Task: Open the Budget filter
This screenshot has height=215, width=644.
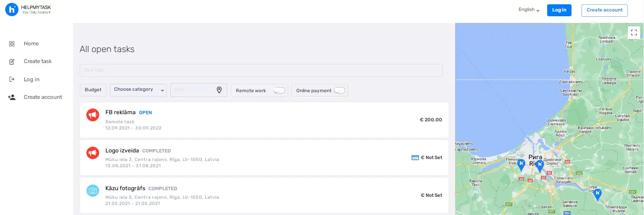Action: coord(93,90)
